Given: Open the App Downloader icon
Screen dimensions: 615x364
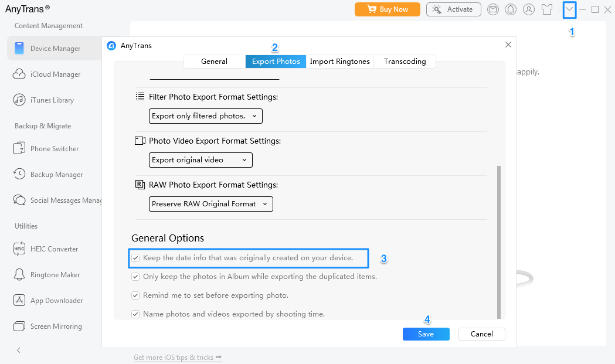Looking at the screenshot, I should click(x=19, y=301).
